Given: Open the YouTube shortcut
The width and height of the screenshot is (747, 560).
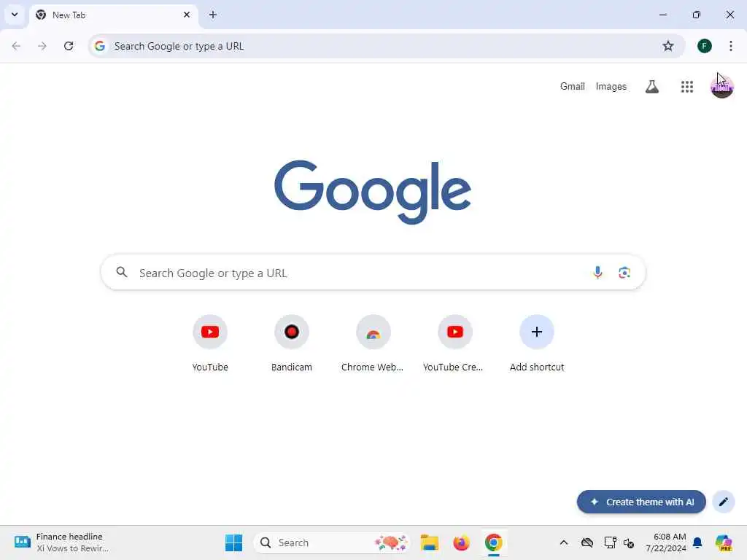Looking at the screenshot, I should click(210, 344).
